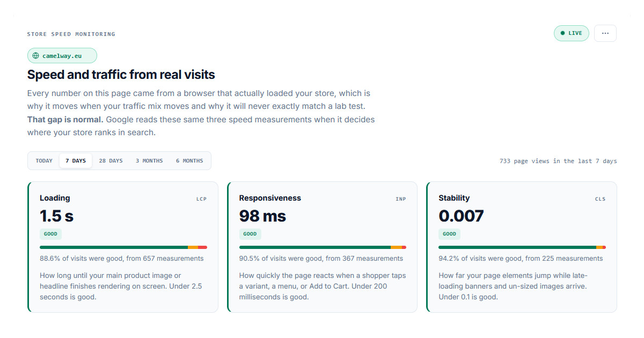The height and width of the screenshot is (338, 644).
Task: Click the Loading card title
Action: point(55,198)
